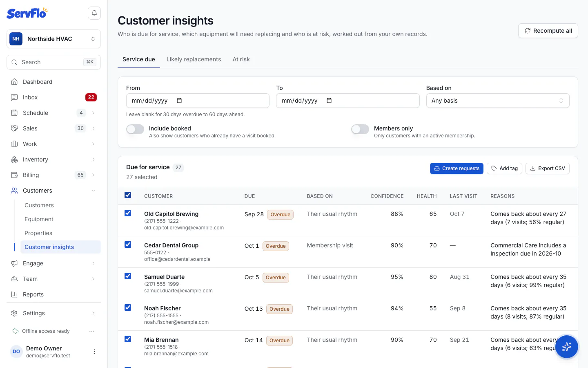Image resolution: width=588 pixels, height=368 pixels.
Task: Click the From date input field
Action: 198,101
